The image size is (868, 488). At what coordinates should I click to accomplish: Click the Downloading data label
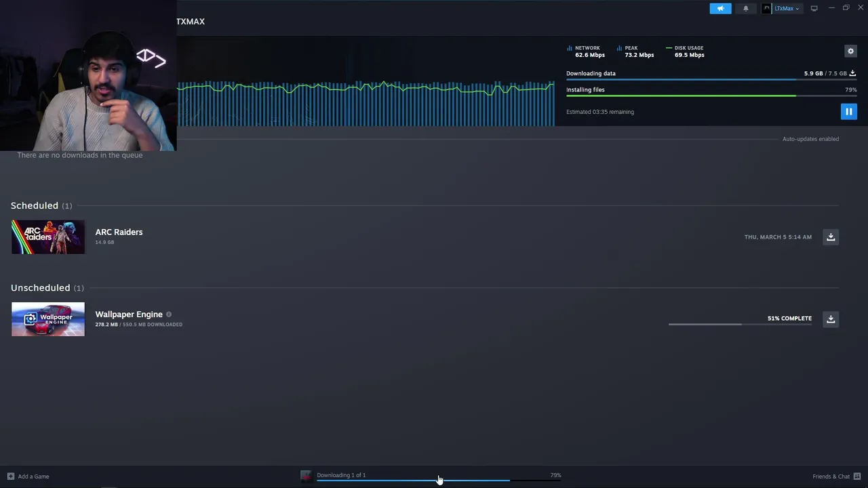coord(591,73)
